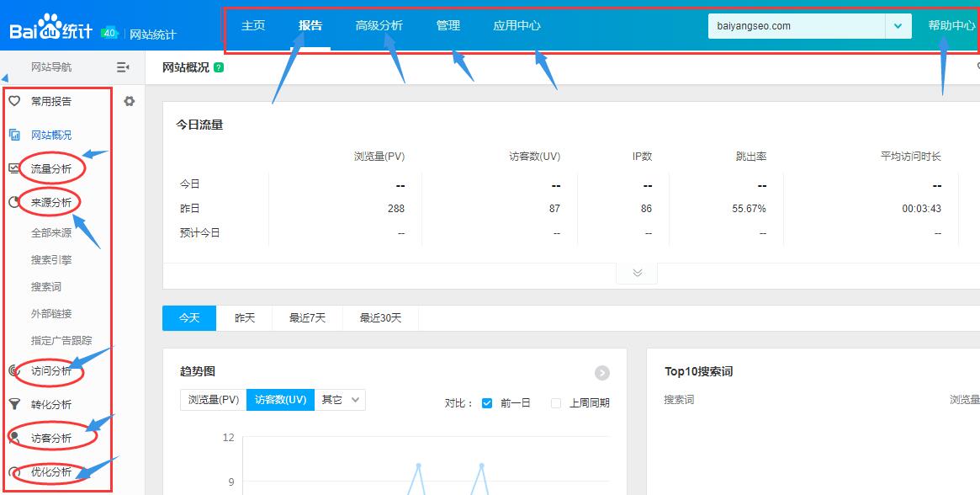Go to the 主页 tab
Viewport: 980px width, 495px height.
(x=253, y=25)
